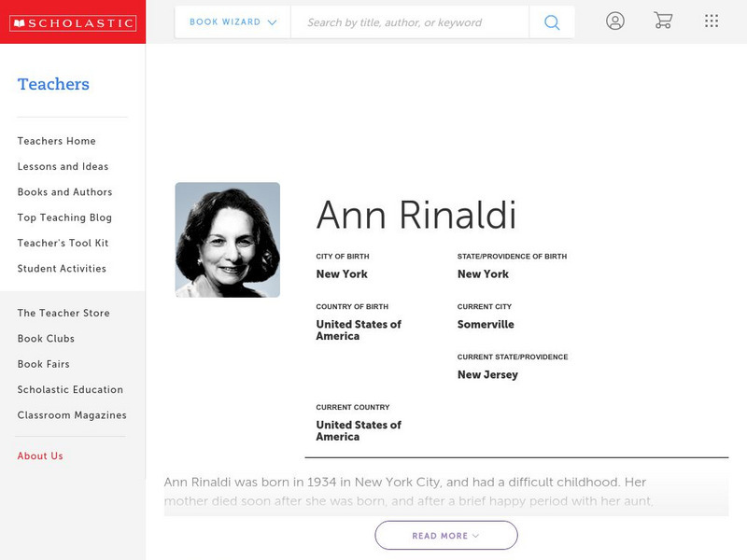
Task: Click the search magnifying glass icon
Action: pyautogui.click(x=551, y=22)
